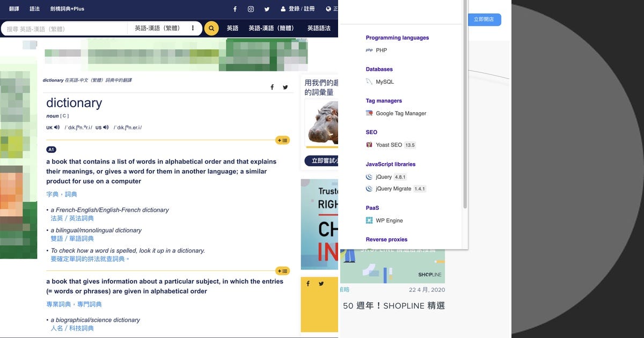
Task: Open the 翻譯 menu
Action: point(13,9)
